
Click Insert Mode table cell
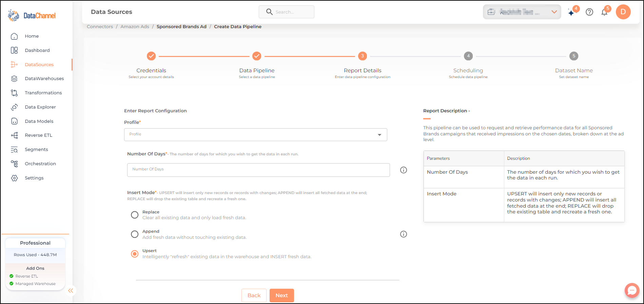[x=464, y=205]
